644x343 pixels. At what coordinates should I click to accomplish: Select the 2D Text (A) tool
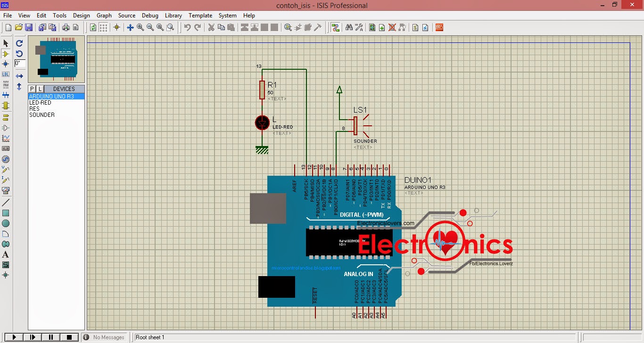tap(6, 254)
